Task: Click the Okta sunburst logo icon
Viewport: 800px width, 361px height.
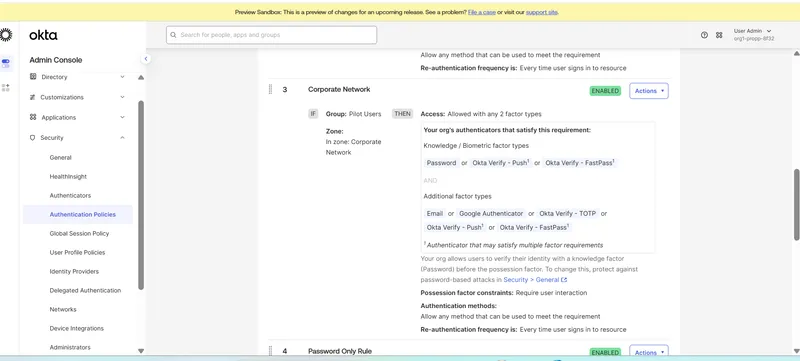Action: [5, 35]
